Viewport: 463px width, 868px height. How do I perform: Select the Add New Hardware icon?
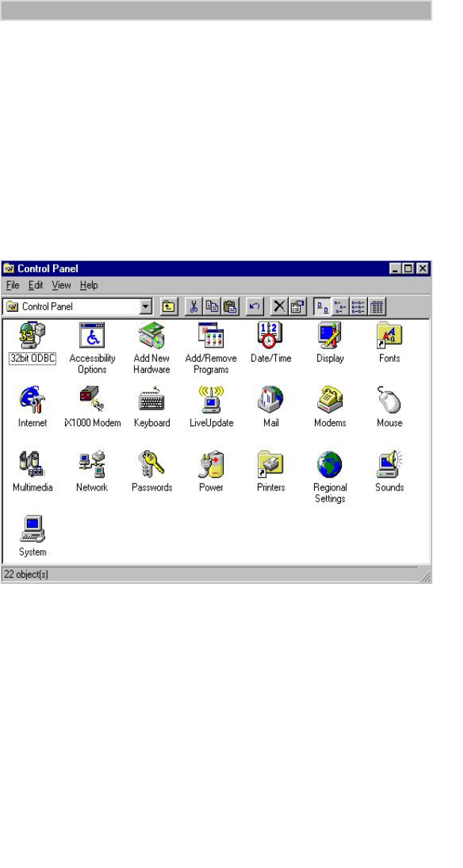(x=151, y=336)
